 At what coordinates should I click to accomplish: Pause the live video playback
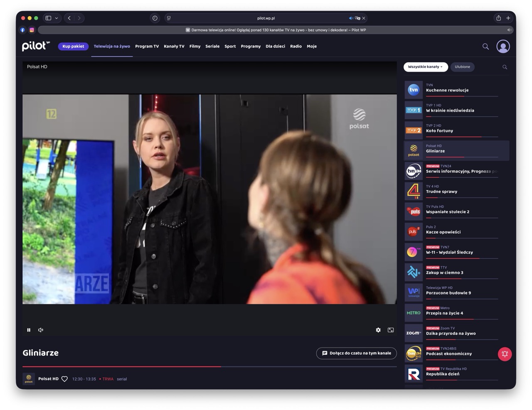click(x=29, y=330)
